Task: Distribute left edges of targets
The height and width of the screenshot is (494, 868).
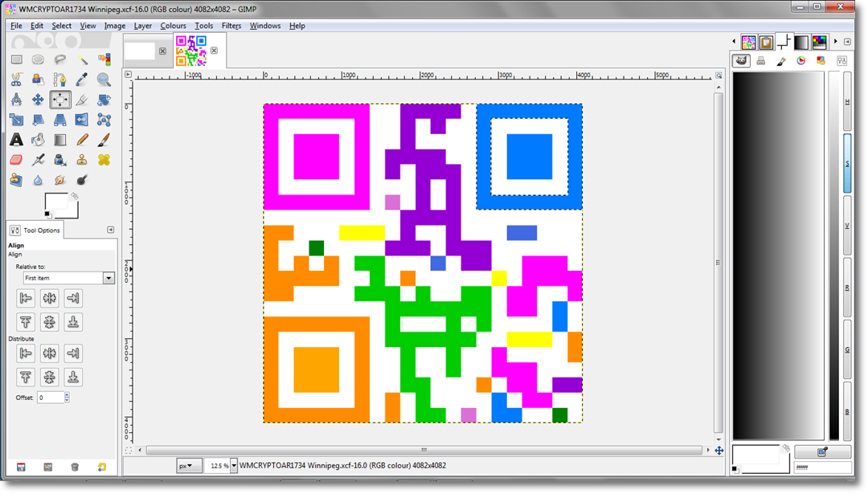Action: [26, 353]
